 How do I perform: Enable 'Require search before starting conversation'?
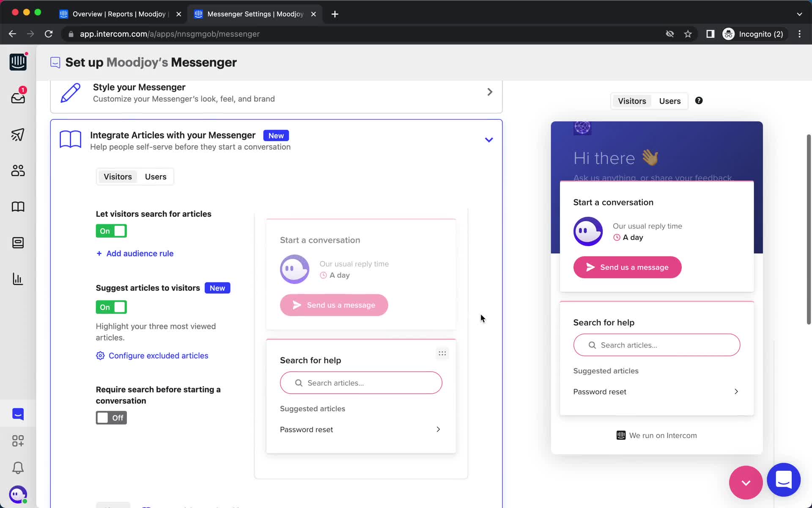click(110, 417)
